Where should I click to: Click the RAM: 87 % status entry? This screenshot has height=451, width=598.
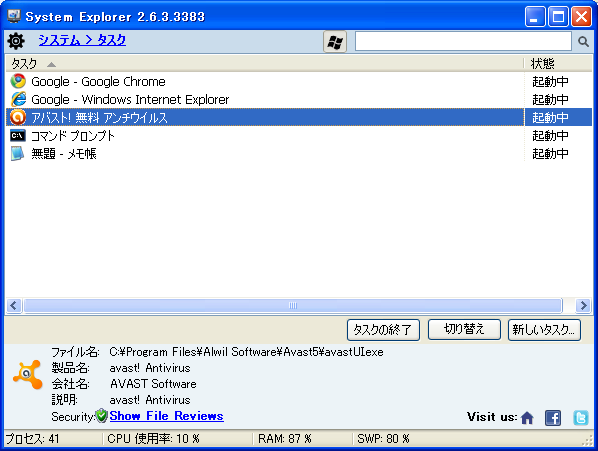(285, 439)
